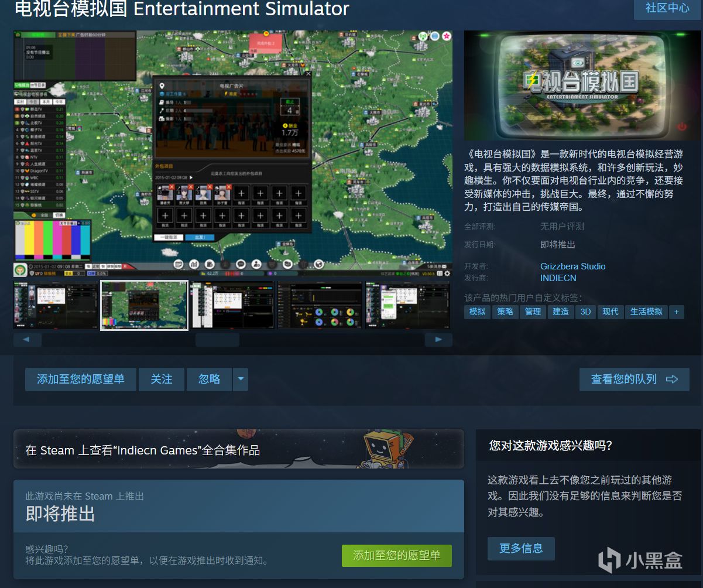Click the 无用户评测 review text
703x588 pixels.
[562, 226]
